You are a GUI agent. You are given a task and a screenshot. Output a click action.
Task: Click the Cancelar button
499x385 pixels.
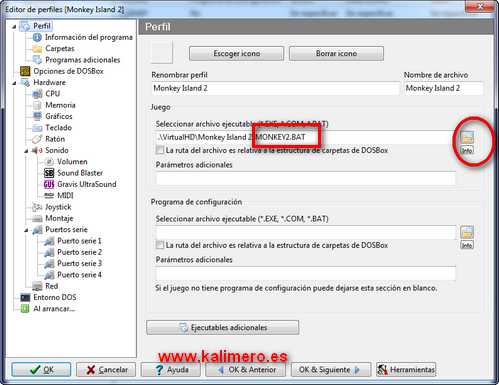106,370
